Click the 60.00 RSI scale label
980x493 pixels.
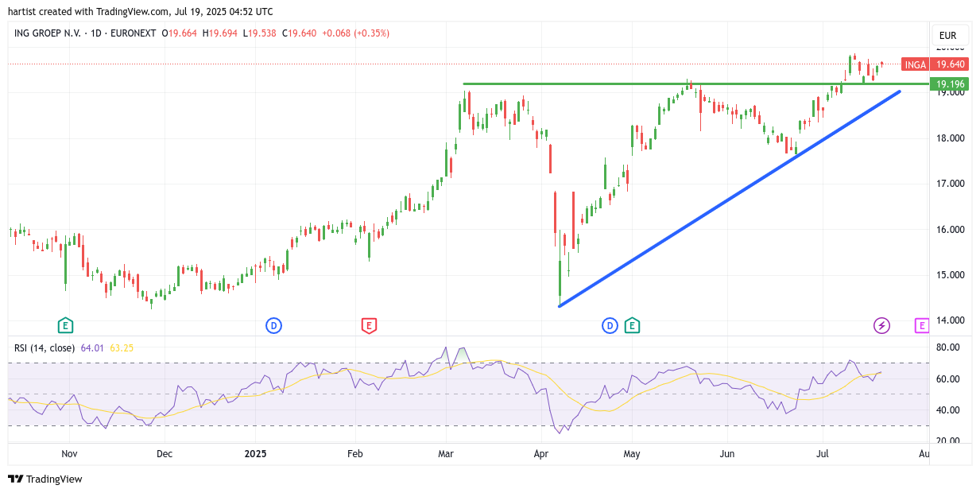pos(949,379)
